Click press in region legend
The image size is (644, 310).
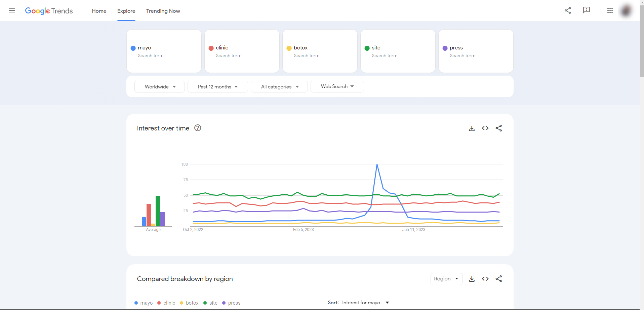232,303
